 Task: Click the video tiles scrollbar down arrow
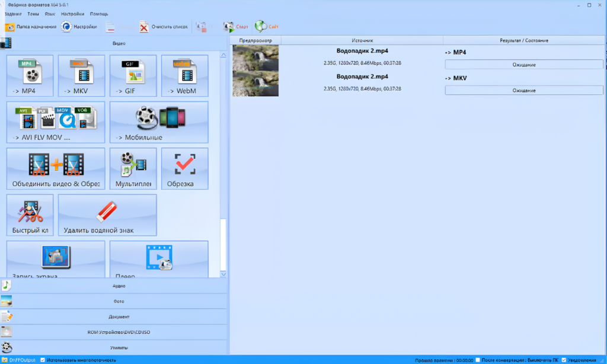[223, 274]
